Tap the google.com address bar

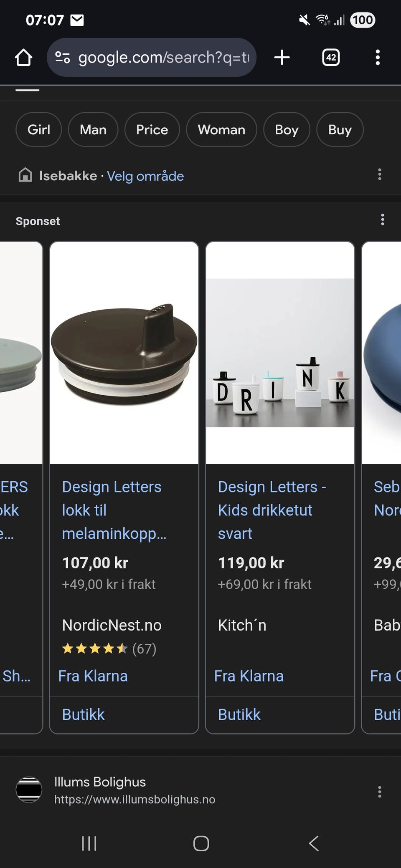pos(152,57)
